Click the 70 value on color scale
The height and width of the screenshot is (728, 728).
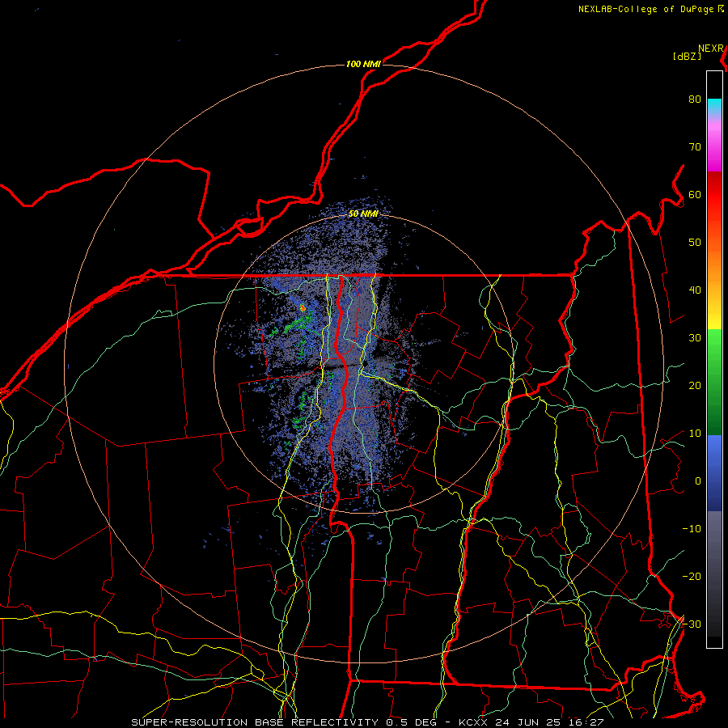point(695,147)
